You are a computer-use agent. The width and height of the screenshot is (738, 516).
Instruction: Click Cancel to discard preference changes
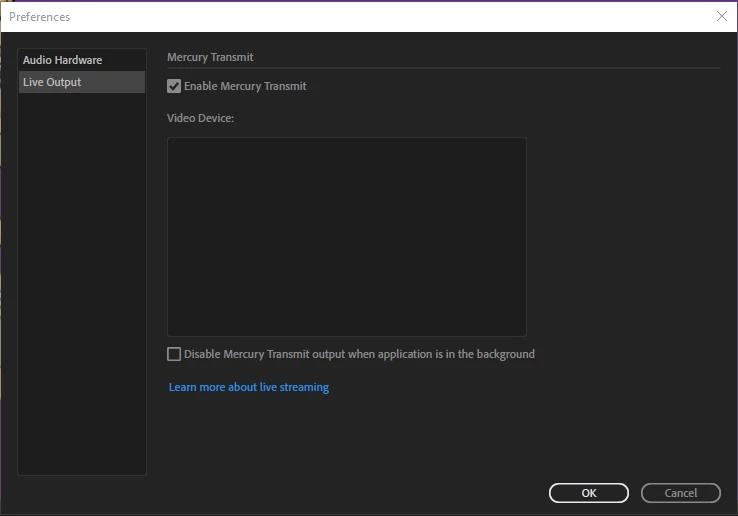click(681, 493)
